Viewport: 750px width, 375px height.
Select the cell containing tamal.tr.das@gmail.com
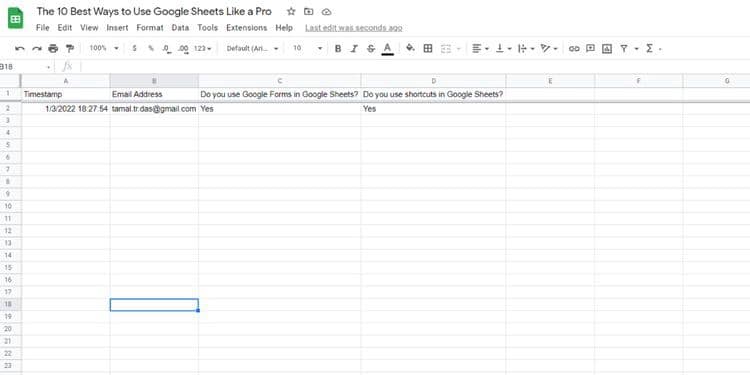(154, 109)
